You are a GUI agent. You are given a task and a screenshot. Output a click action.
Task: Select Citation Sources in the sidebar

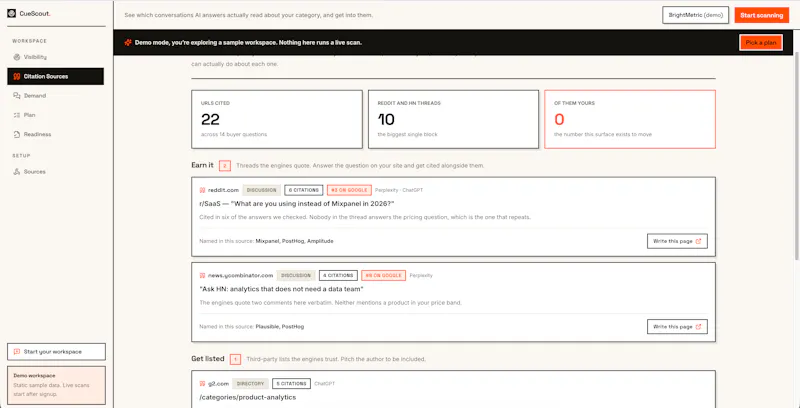point(56,76)
